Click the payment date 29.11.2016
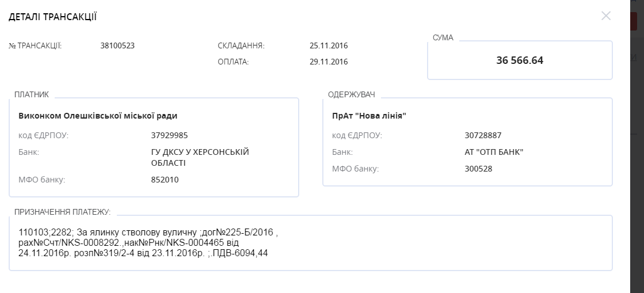Viewport: 644px width, 293px height. point(329,62)
